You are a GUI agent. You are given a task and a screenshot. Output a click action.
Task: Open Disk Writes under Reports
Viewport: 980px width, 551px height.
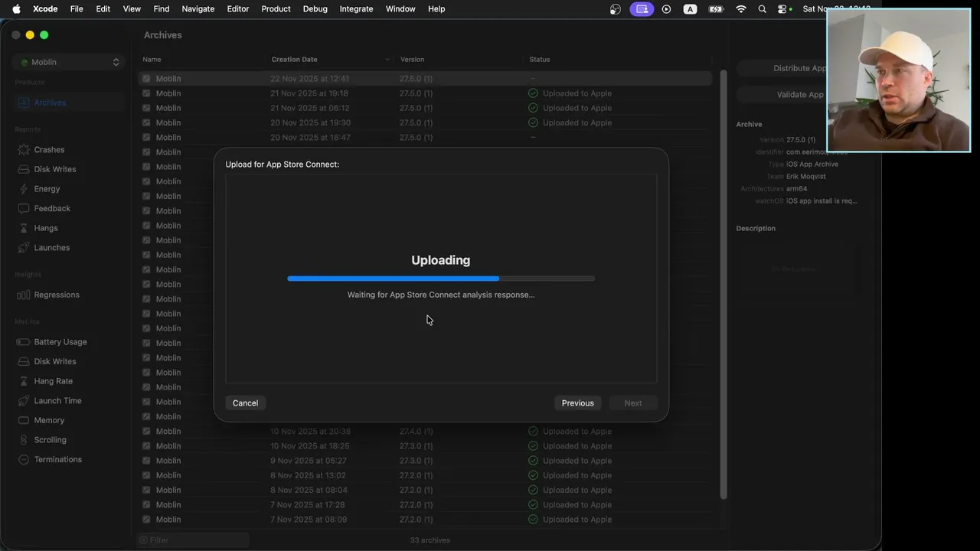click(54, 169)
